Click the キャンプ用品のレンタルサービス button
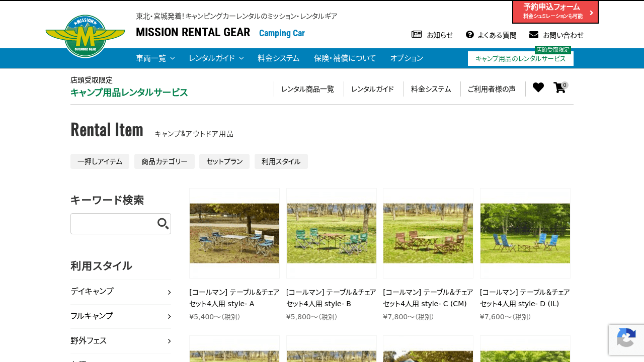The width and height of the screenshot is (644, 362). [x=520, y=59]
